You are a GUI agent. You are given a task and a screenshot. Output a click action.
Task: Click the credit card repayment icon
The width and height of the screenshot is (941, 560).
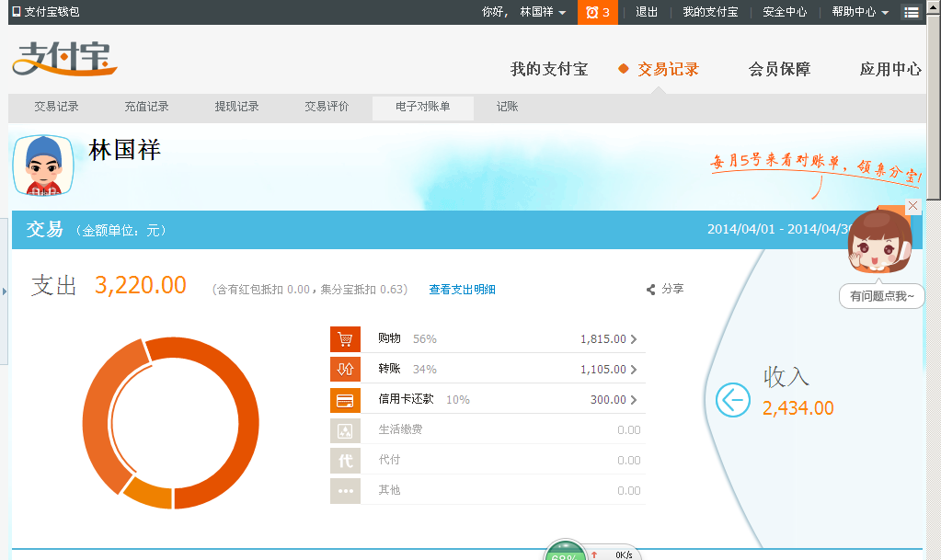[345, 400]
